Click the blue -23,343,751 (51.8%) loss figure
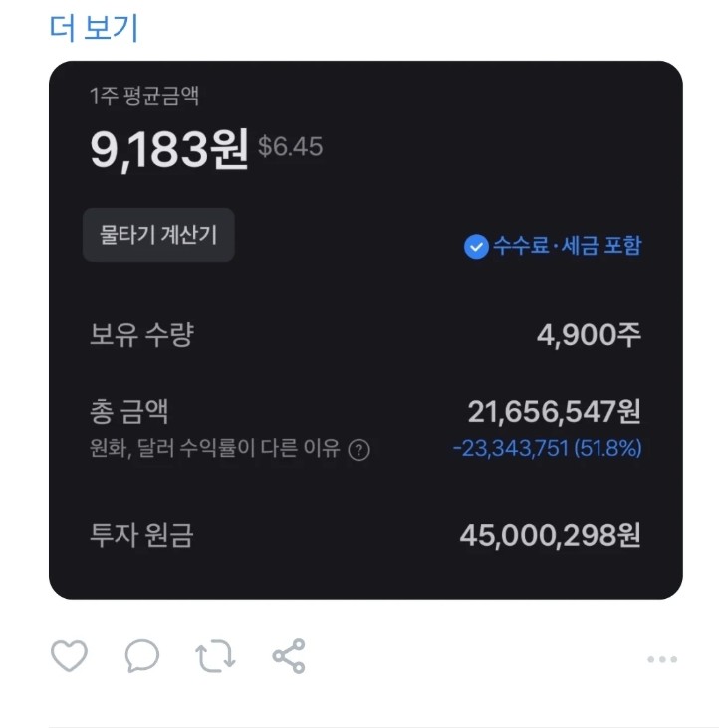The height and width of the screenshot is (728, 719). pos(547,449)
